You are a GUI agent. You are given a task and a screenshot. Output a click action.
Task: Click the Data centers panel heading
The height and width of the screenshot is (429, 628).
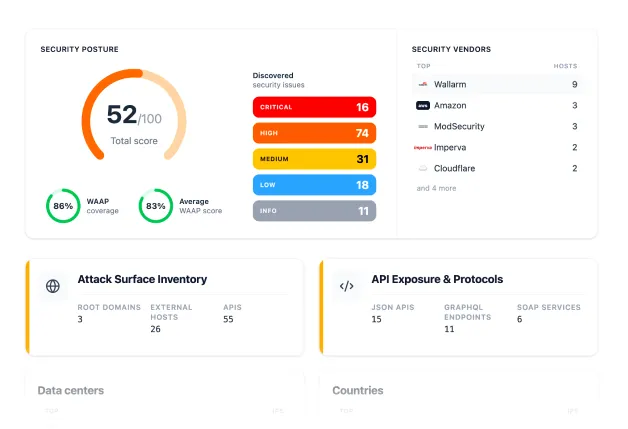click(71, 391)
